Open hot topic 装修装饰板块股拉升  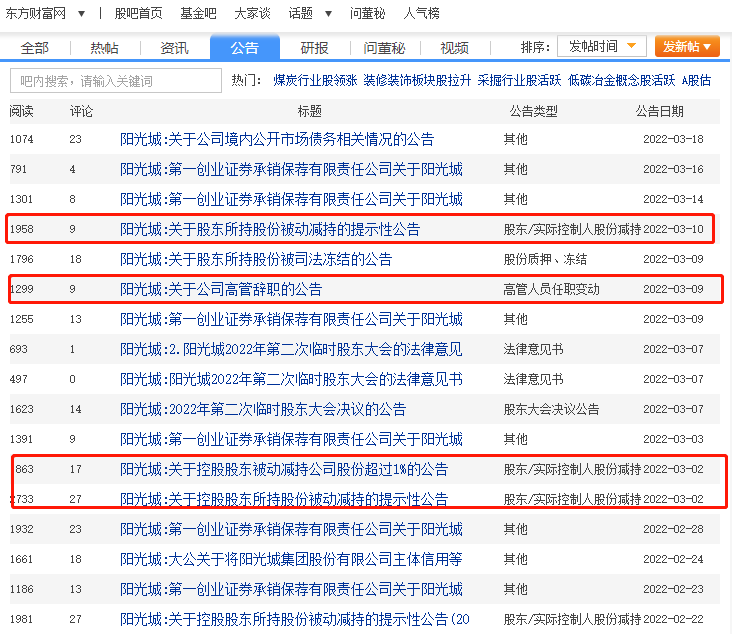coord(417,81)
